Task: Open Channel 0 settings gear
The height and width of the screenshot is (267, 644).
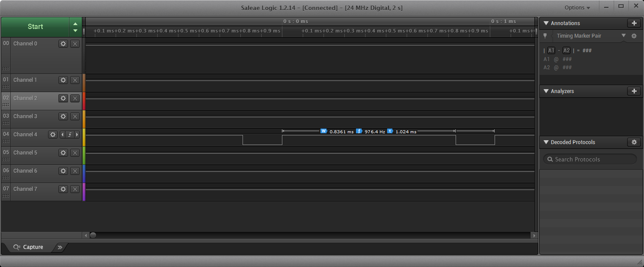Action: coord(63,44)
